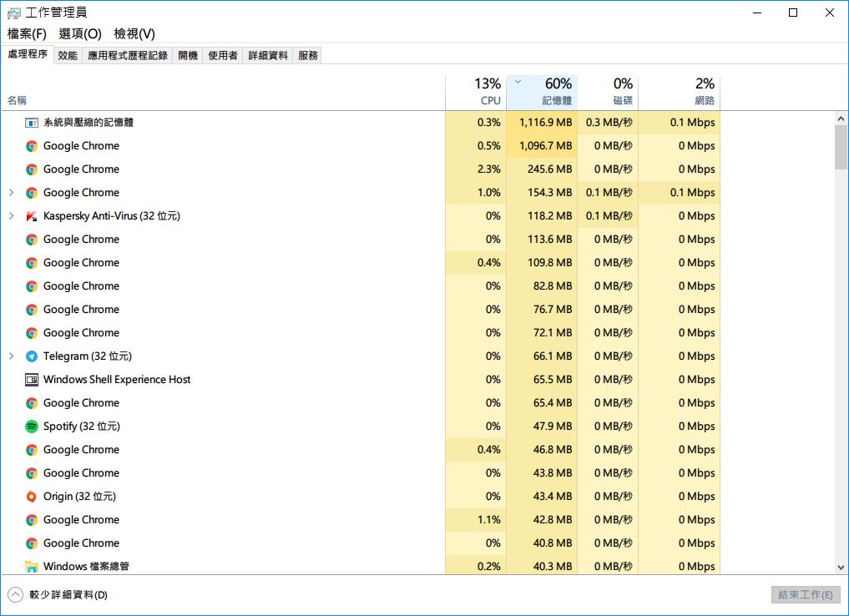The image size is (849, 616).
Task: Click Chrome icon in 40.8 MB row
Action: (x=32, y=543)
